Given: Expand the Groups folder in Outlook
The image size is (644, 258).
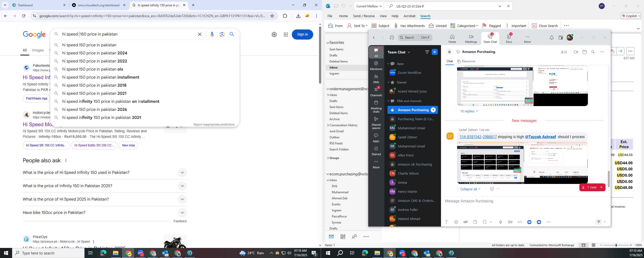Looking at the screenshot, I should 328,158.
